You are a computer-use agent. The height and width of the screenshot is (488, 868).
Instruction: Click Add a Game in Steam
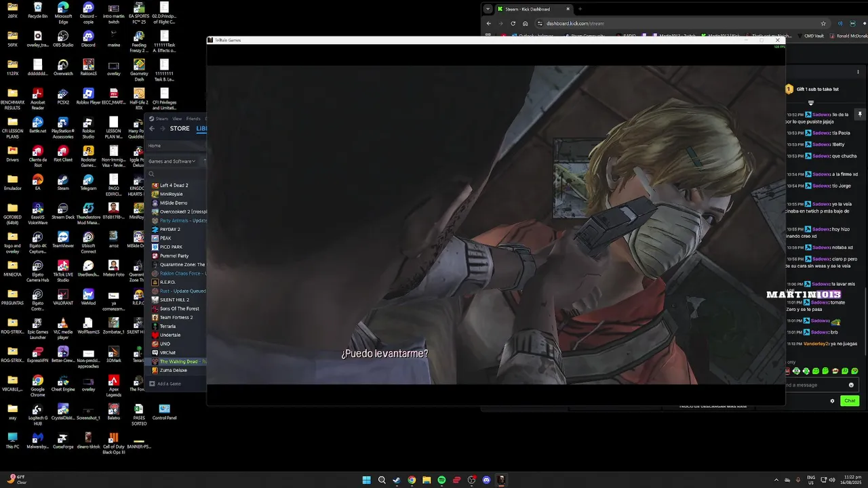coord(165,384)
